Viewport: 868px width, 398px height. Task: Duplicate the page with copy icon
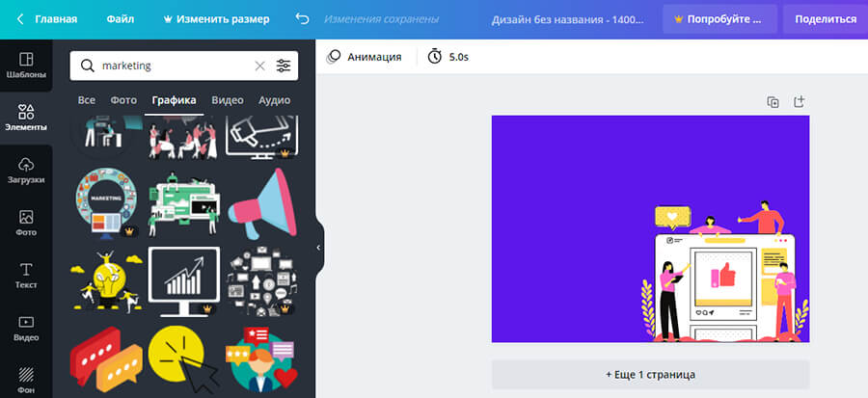coord(773,101)
